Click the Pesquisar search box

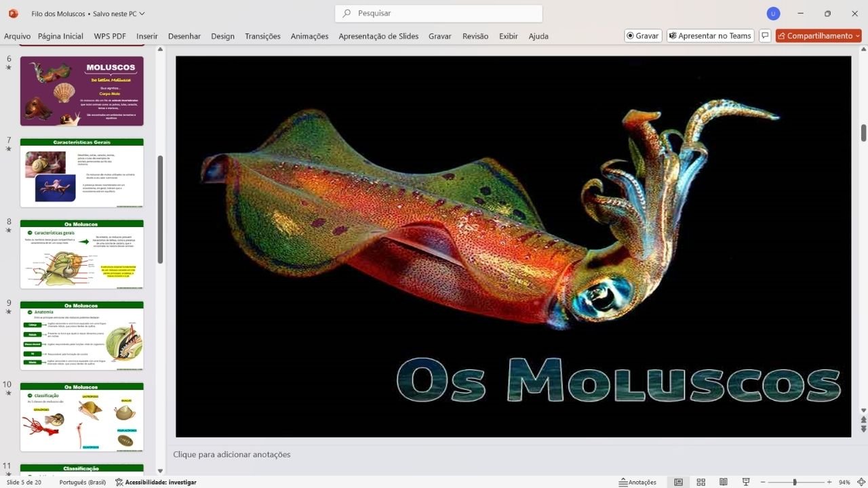(439, 14)
